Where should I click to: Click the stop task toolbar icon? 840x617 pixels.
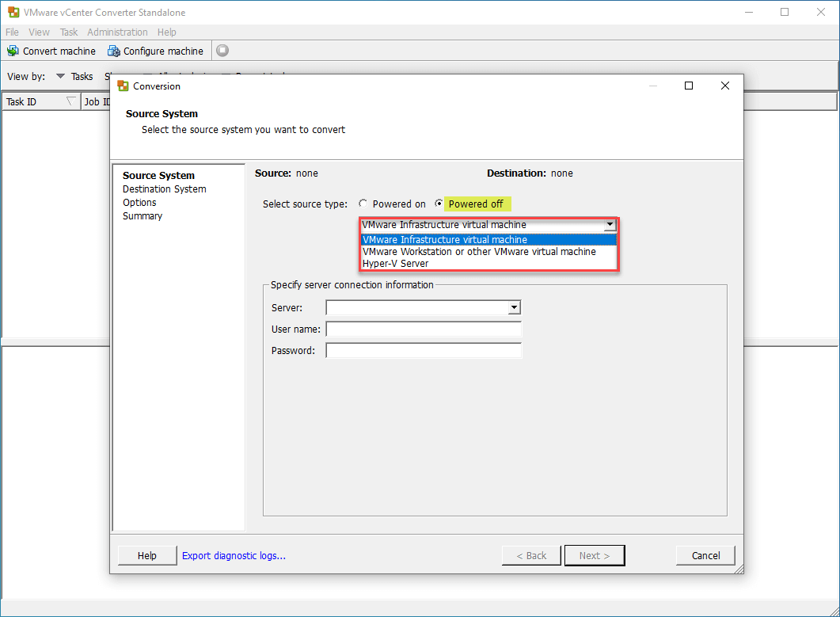[x=222, y=51]
